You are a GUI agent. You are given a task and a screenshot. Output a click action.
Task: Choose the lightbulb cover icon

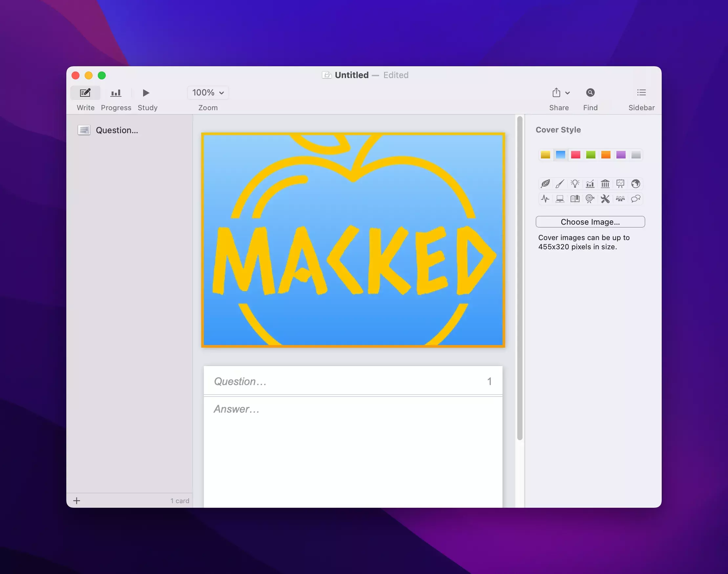(575, 183)
